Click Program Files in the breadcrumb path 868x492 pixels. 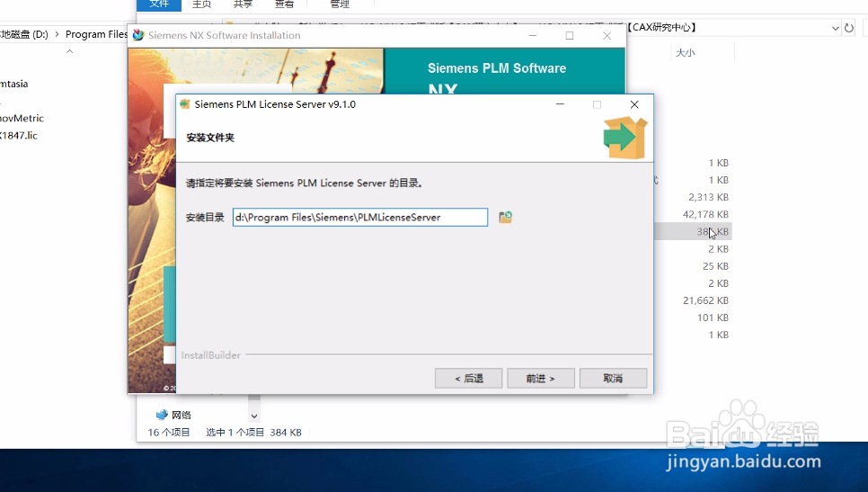tap(96, 34)
